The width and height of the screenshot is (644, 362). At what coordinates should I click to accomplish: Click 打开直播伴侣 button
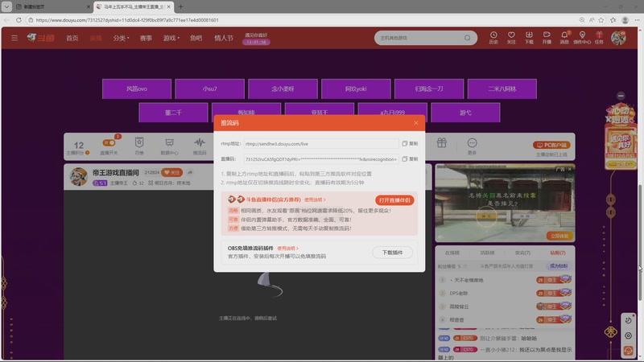(x=394, y=200)
